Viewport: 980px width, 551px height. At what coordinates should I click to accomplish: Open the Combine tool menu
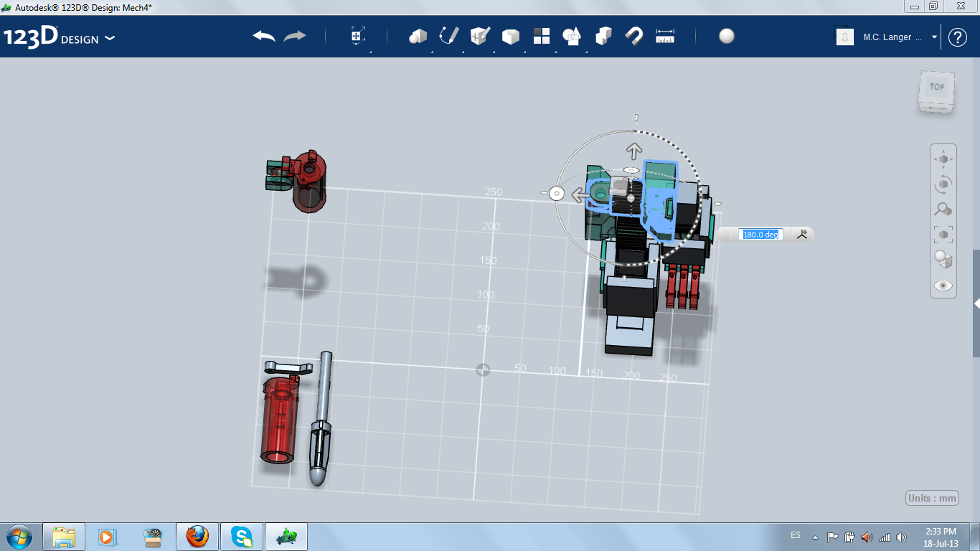[x=603, y=36]
